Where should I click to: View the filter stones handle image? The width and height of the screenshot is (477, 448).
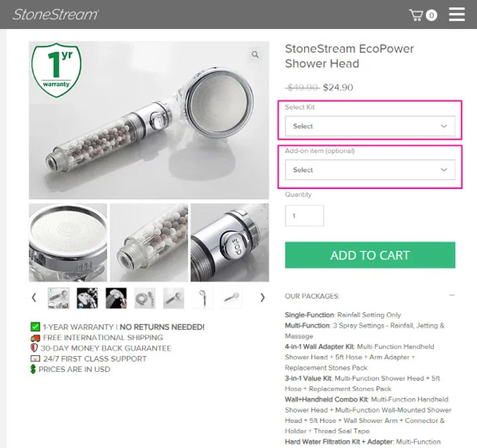click(x=149, y=243)
